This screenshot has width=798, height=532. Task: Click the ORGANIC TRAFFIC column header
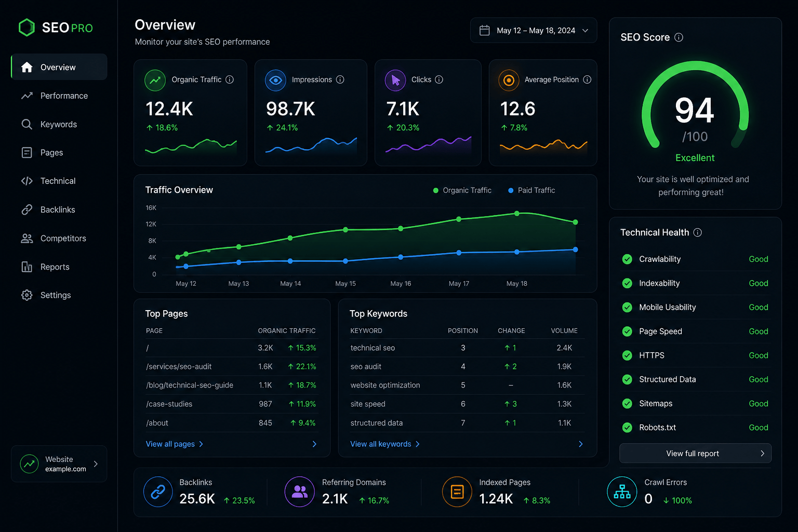click(x=287, y=331)
